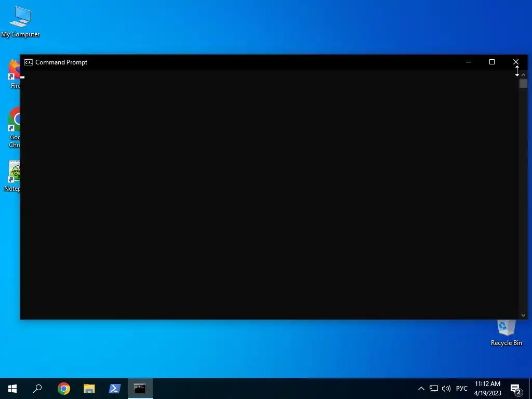Minimize the Command Prompt window

tap(469, 62)
